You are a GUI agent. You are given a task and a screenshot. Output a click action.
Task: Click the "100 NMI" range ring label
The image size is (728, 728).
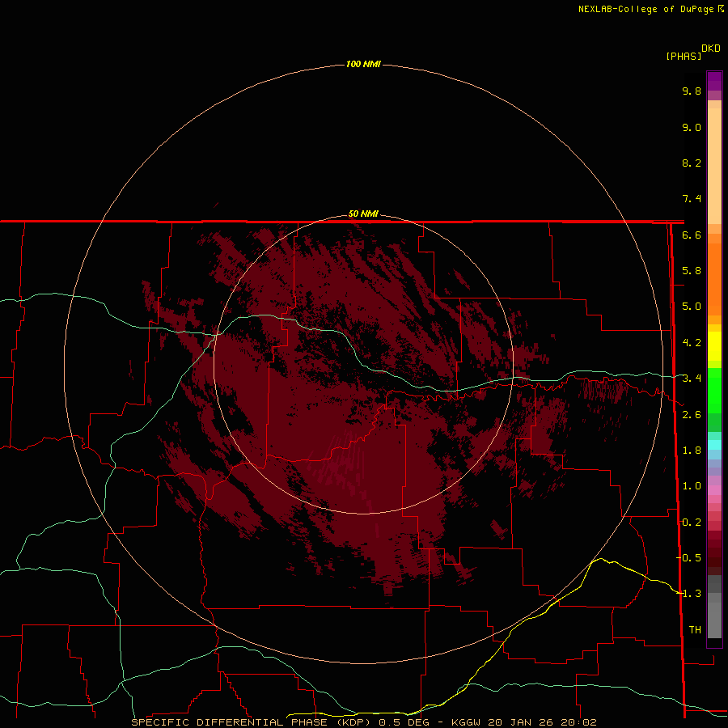click(363, 64)
